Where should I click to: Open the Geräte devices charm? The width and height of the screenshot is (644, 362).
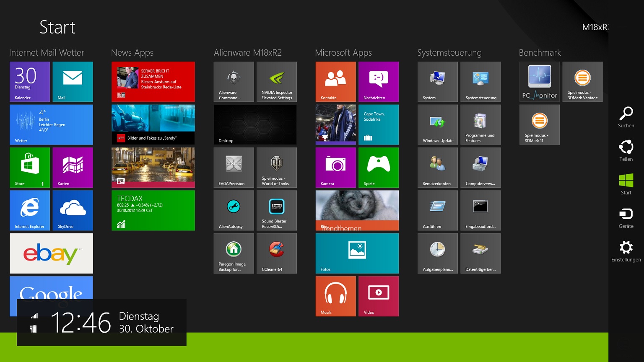point(626,217)
